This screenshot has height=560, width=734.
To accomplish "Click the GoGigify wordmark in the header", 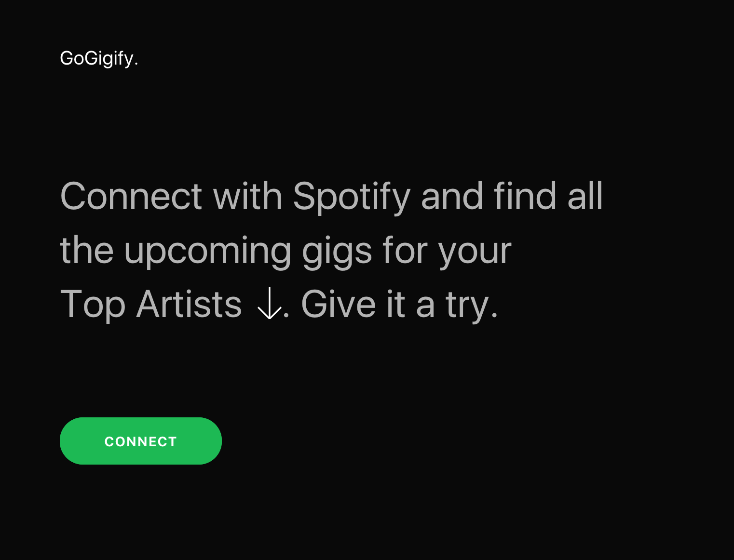I will (99, 59).
